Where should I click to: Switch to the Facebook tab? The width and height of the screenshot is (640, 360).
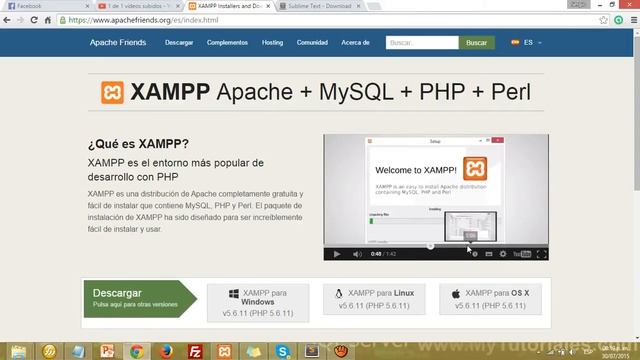pyautogui.click(x=47, y=6)
